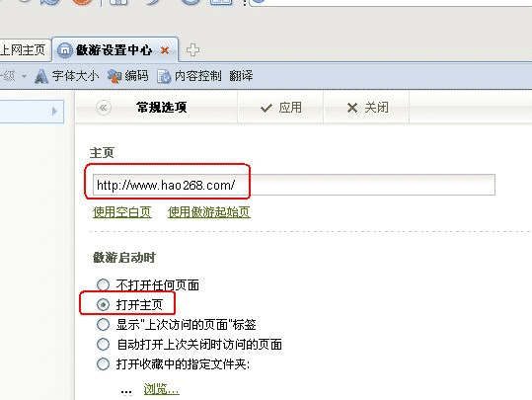The width and height of the screenshot is (532, 400).
Task: Switch to the 傲游设置中心 tab
Action: pos(114,50)
